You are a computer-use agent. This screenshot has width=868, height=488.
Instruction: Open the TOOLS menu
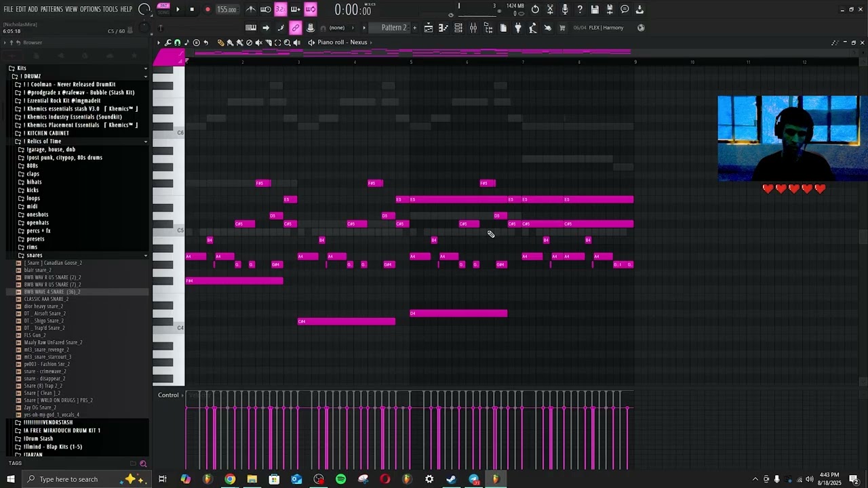point(111,9)
